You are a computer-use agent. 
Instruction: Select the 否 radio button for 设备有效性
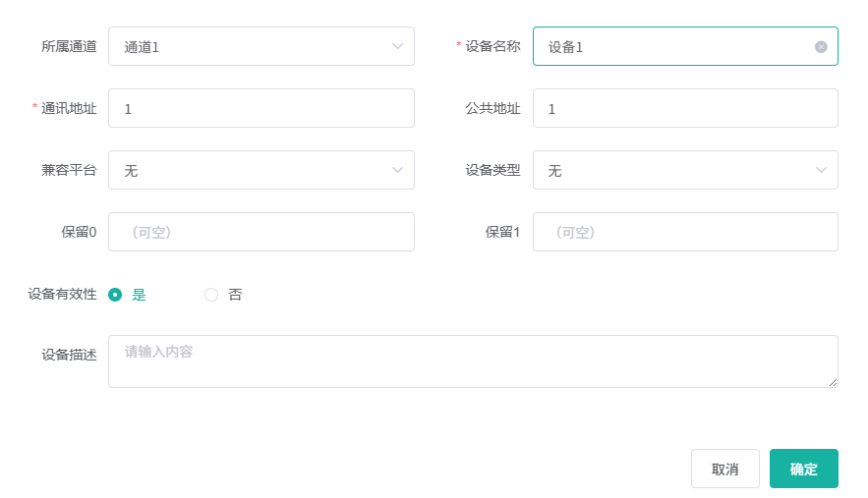coord(211,295)
